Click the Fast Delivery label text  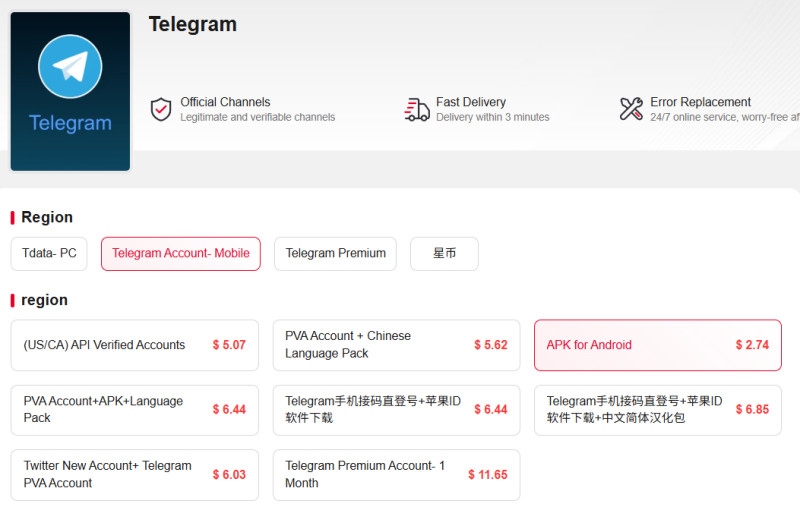point(471,102)
